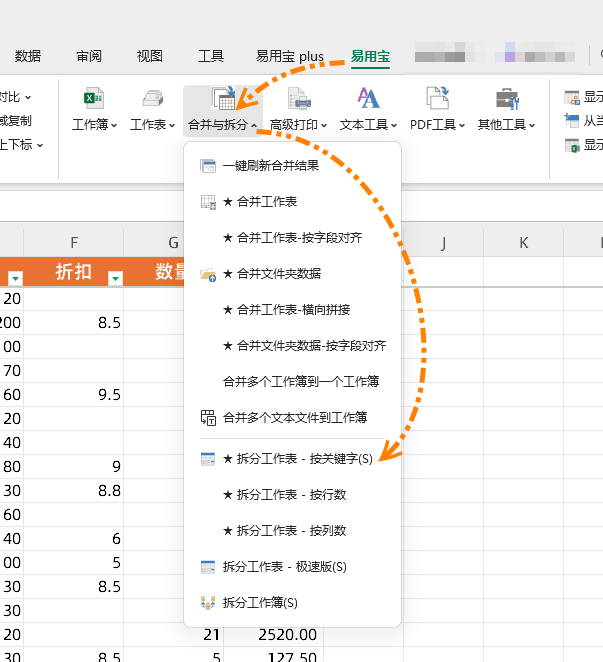Click folder icon beside 合并文件夹数据
This screenshot has height=662, width=603.
click(208, 274)
